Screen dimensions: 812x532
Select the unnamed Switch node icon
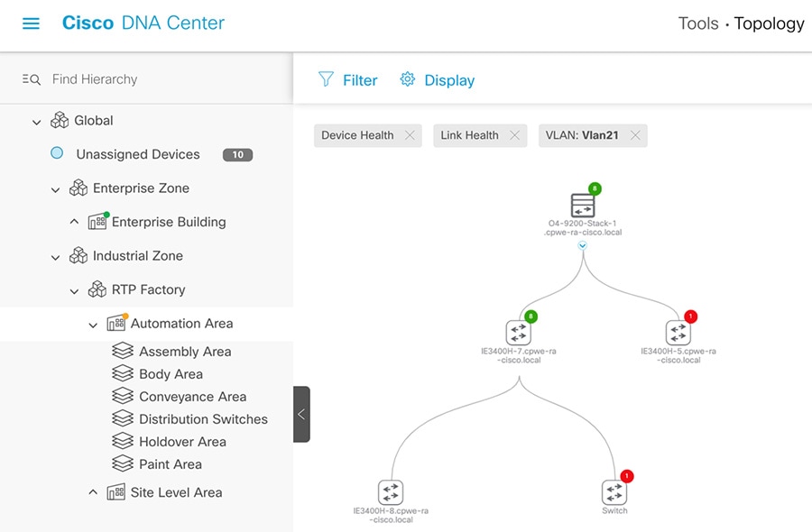(614, 492)
